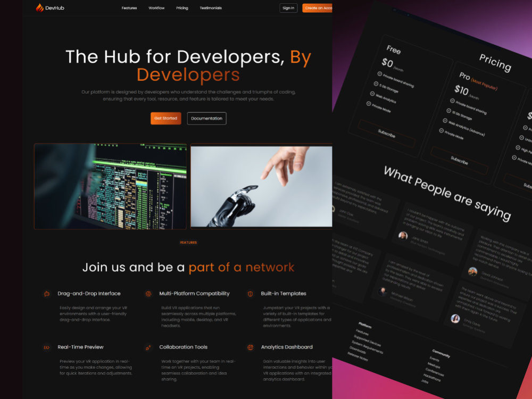Click the Platform footer column heading
The height and width of the screenshot is (399, 532).
pos(365,326)
